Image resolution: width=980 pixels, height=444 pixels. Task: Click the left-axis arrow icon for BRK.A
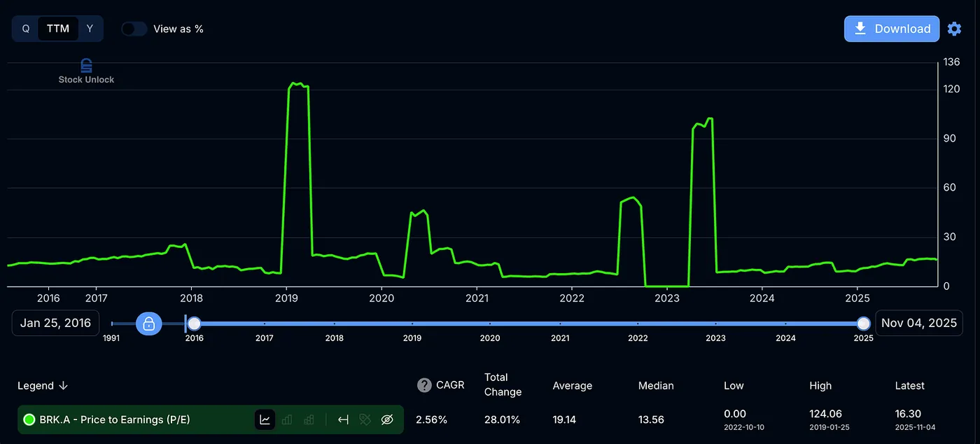(x=343, y=419)
